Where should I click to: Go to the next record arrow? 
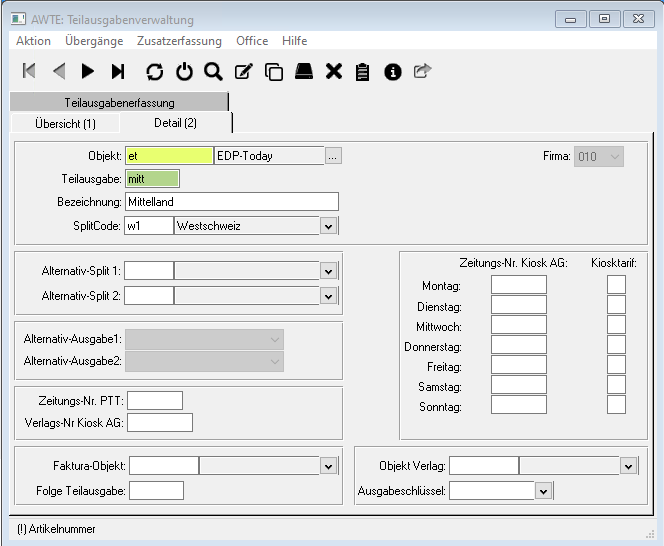(x=88, y=71)
